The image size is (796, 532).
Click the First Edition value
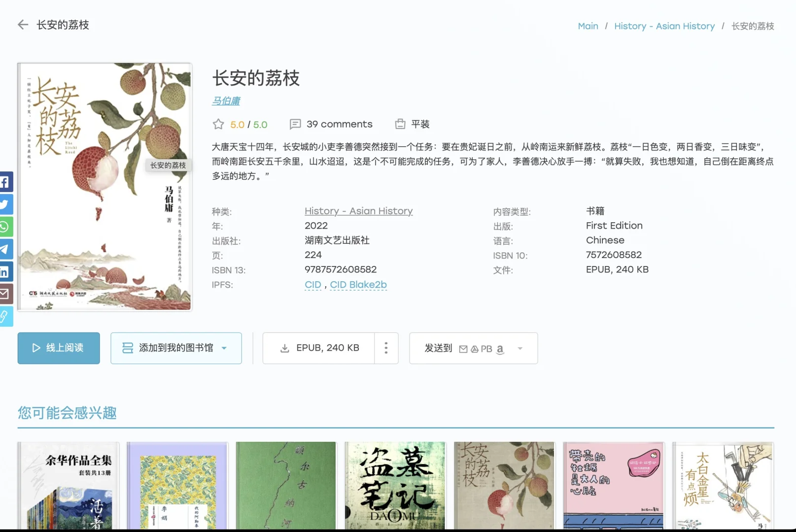point(614,226)
